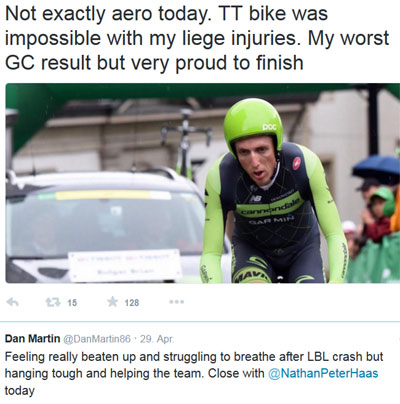Open the more options ellipsis under the photo
Image resolution: width=400 pixels, height=404 pixels.
pyautogui.click(x=177, y=302)
